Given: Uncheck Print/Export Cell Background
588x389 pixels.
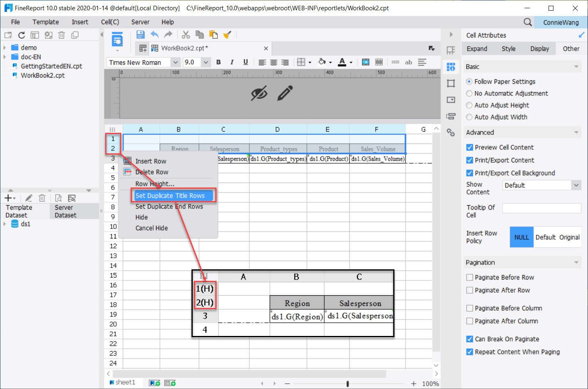Looking at the screenshot, I should tap(470, 173).
